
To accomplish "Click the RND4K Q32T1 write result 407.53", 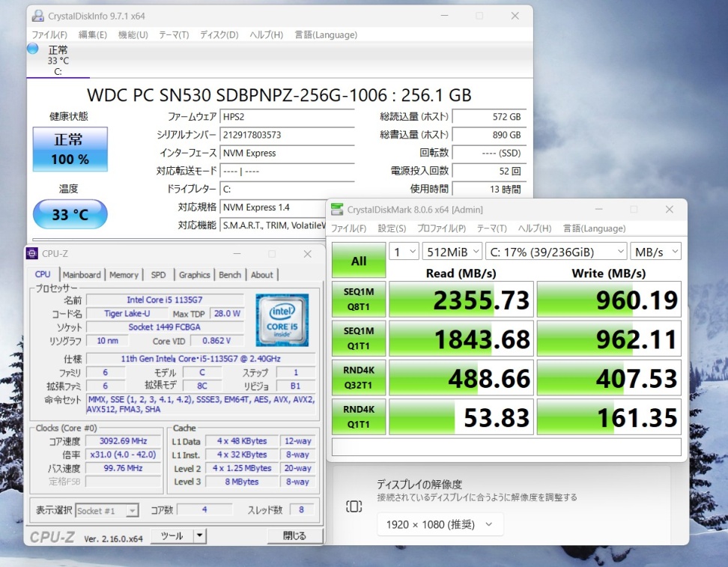I will pos(609,378).
